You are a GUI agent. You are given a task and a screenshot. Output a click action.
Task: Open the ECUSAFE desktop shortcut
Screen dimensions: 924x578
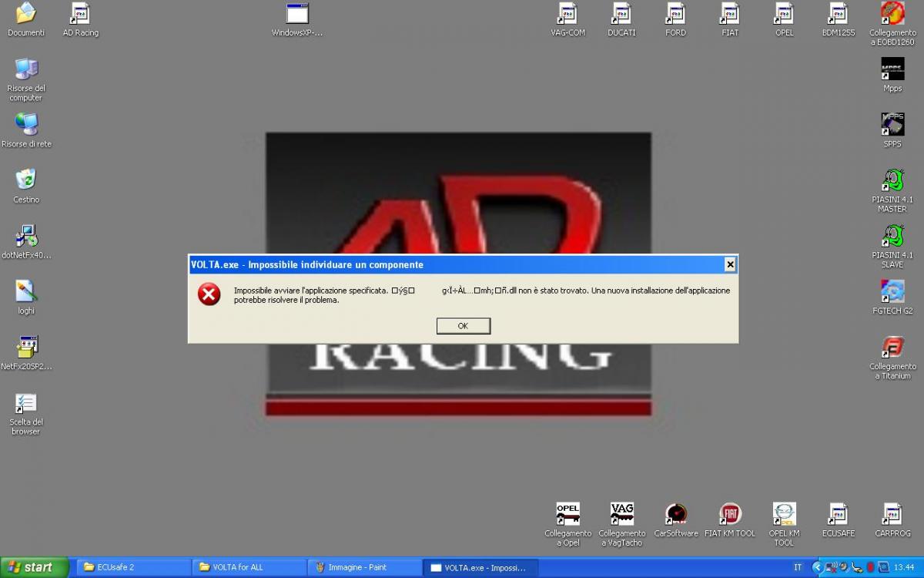(839, 519)
